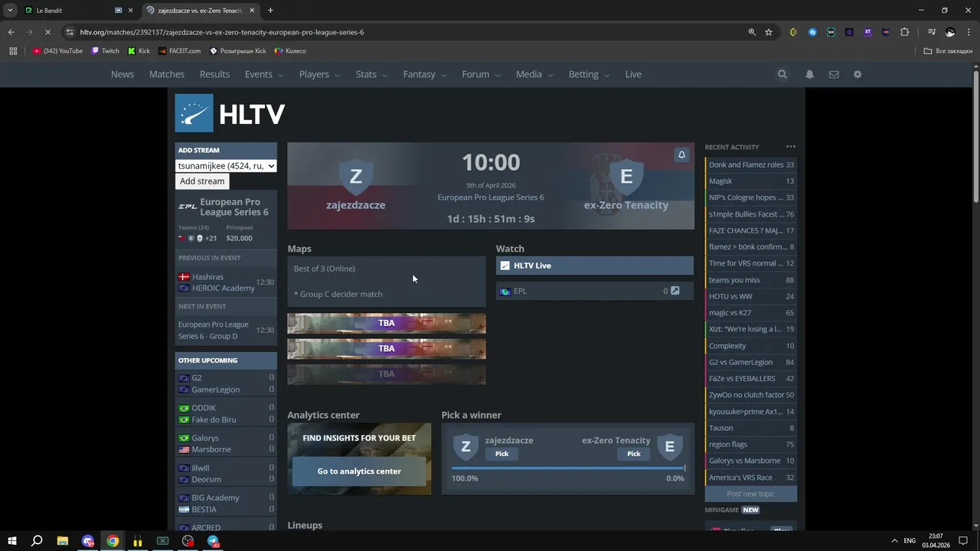Image resolution: width=980 pixels, height=551 pixels.
Task: Pick zajezdzacze as the winner
Action: (501, 454)
